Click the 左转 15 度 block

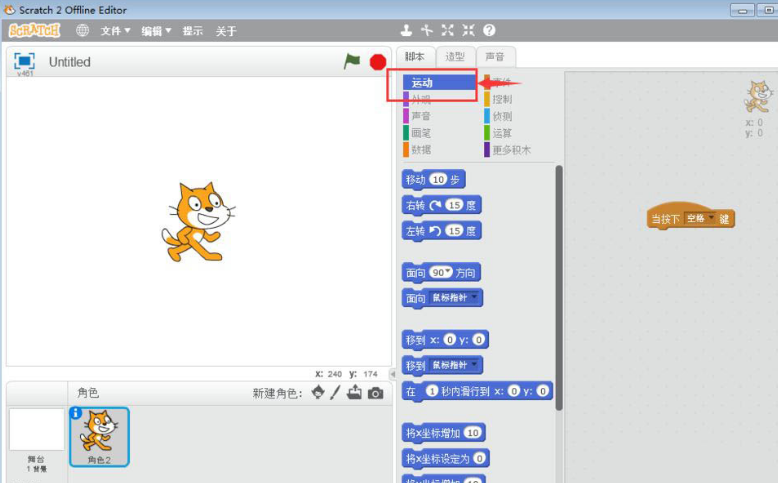(442, 231)
